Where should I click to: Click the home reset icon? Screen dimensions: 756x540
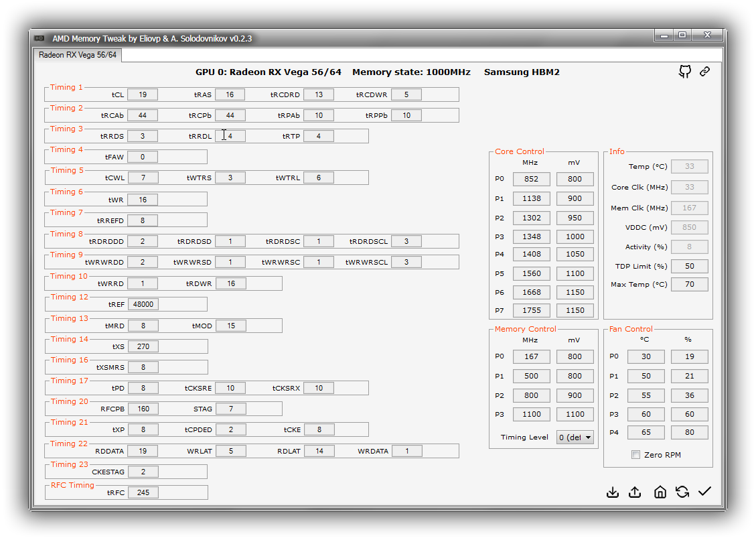[x=660, y=492]
